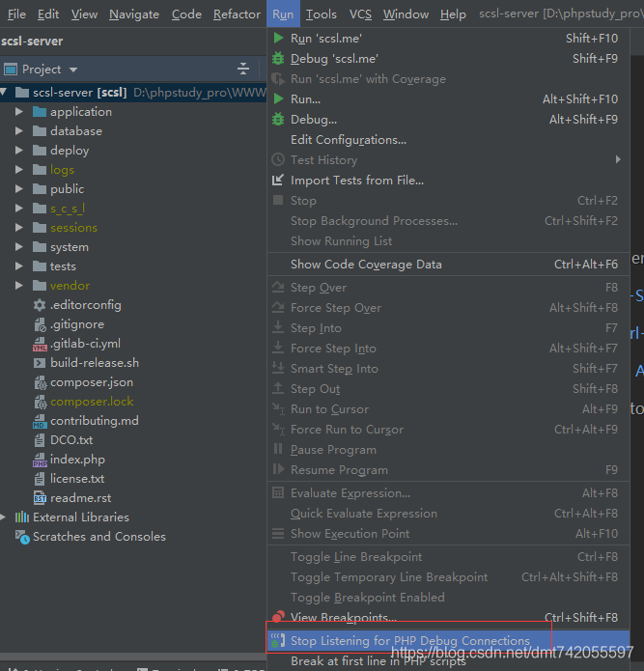Image resolution: width=644 pixels, height=671 pixels.
Task: Click the green Run 'scsl.me' play icon
Action: (278, 38)
